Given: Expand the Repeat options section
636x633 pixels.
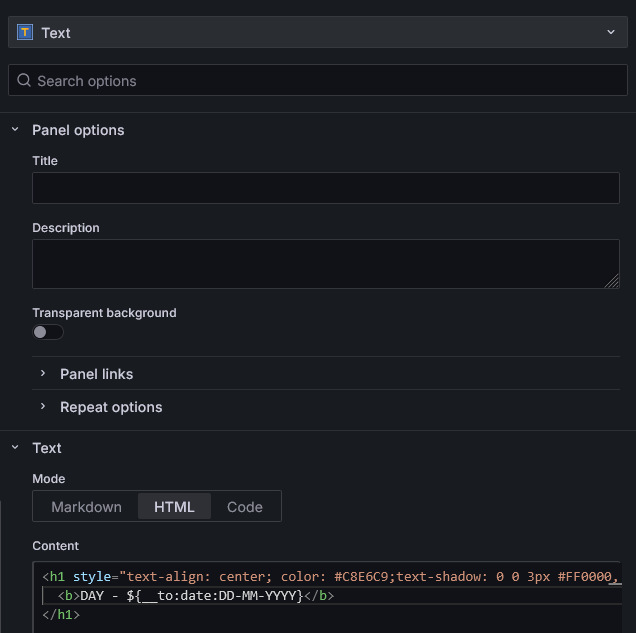Looking at the screenshot, I should [110, 407].
